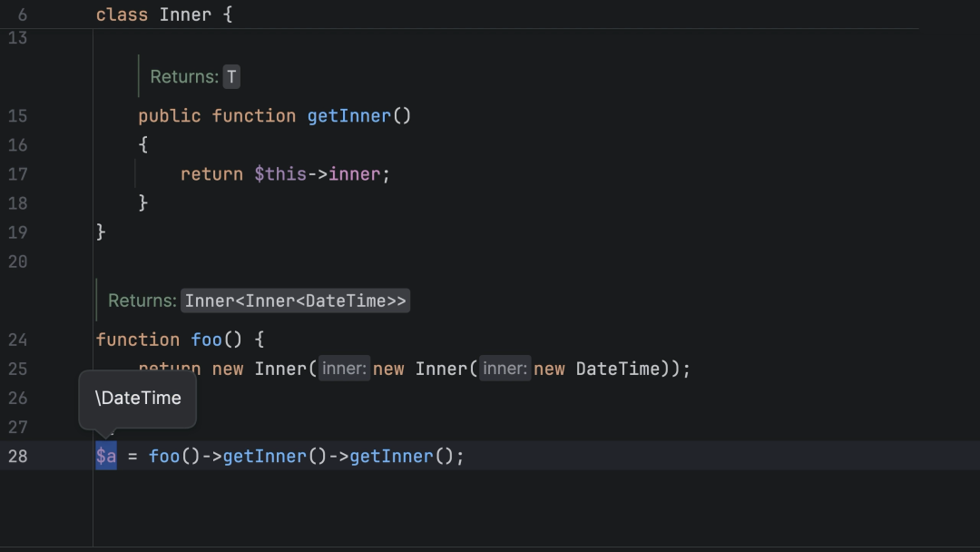The height and width of the screenshot is (552, 980).
Task: Click the 'foo' call on line 28
Action: [164, 457]
